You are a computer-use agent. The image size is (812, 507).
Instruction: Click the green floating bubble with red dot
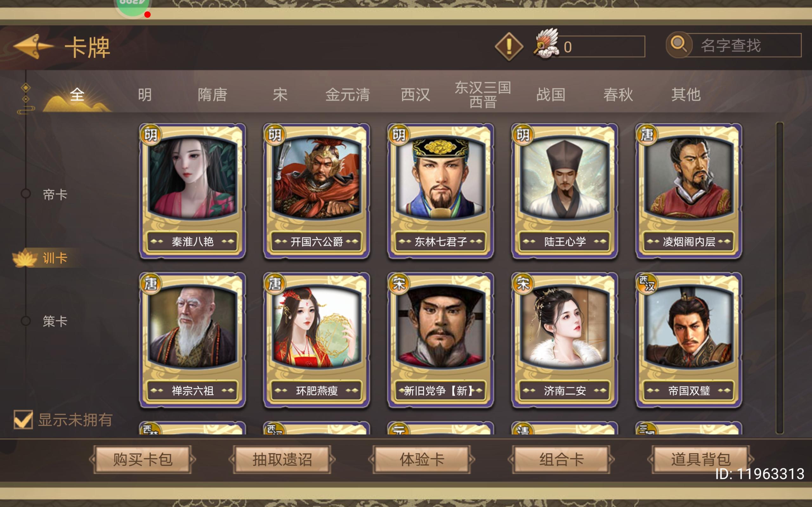[133, 7]
